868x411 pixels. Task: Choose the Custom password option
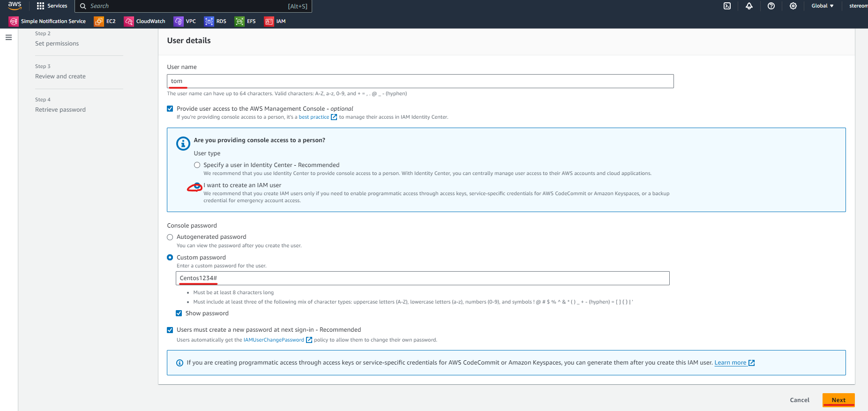[x=170, y=258]
